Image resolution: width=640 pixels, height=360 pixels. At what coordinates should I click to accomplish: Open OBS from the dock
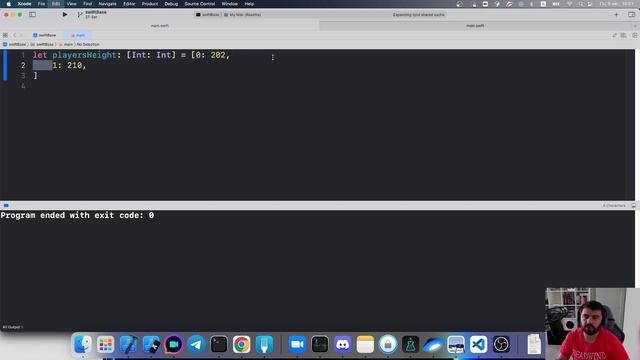pyautogui.click(x=501, y=344)
